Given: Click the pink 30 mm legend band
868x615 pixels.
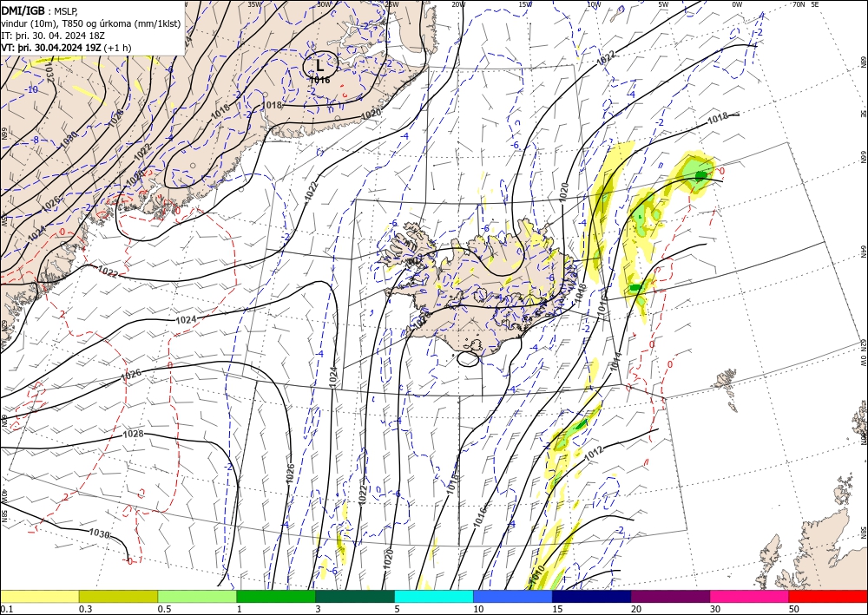Looking at the screenshot, I should pyautogui.click(x=750, y=596).
